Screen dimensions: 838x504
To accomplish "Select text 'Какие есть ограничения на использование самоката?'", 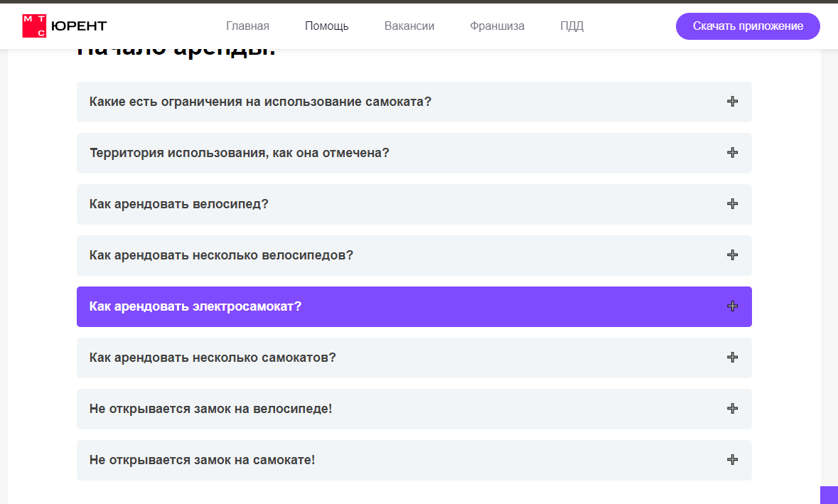I will [260, 102].
